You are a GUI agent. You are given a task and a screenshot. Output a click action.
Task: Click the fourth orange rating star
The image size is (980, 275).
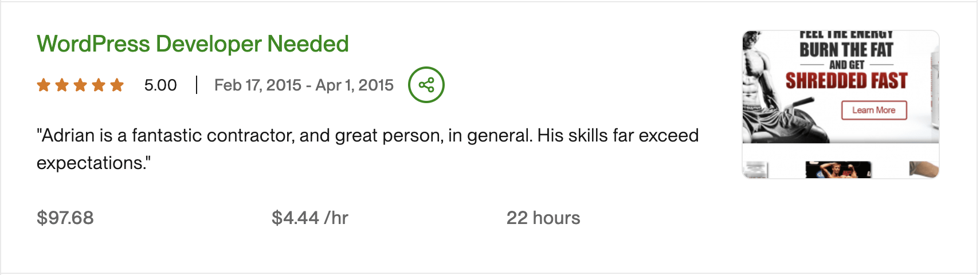(x=99, y=85)
